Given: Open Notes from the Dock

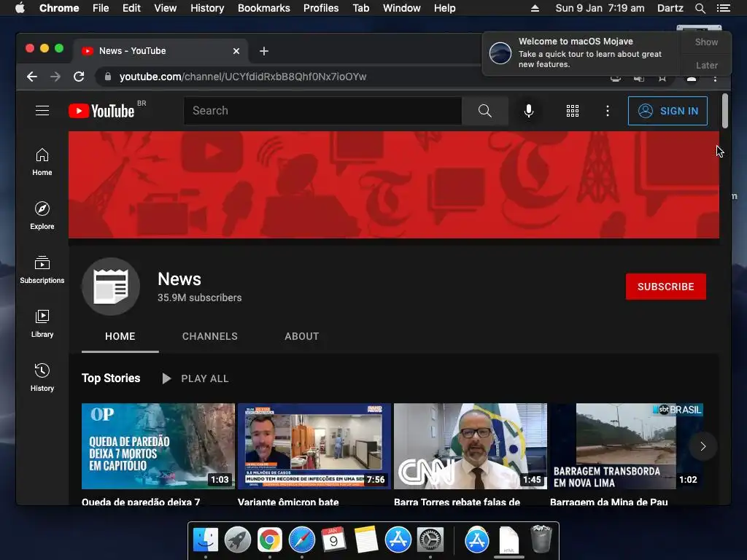Looking at the screenshot, I should pos(366,540).
